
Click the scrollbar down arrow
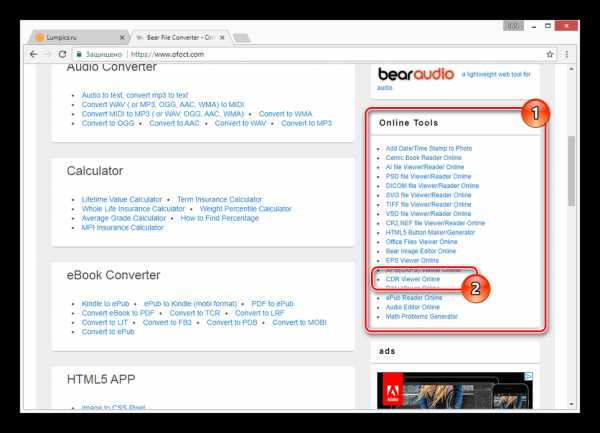[x=571, y=404]
